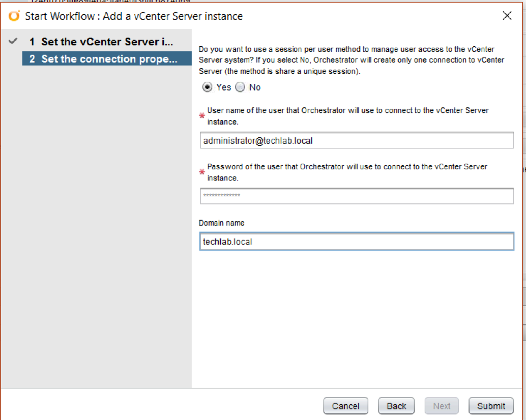The width and height of the screenshot is (526, 420).
Task: Click the disabled Next button
Action: tap(442, 406)
